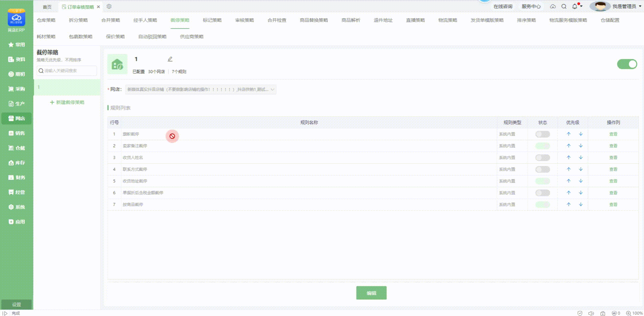
Task: Click the cloud download icon in header
Action: click(553, 6)
